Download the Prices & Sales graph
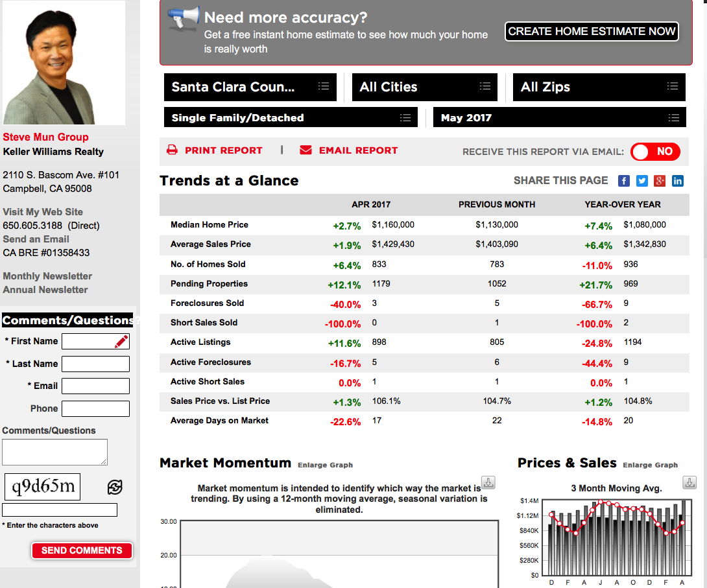 689,482
